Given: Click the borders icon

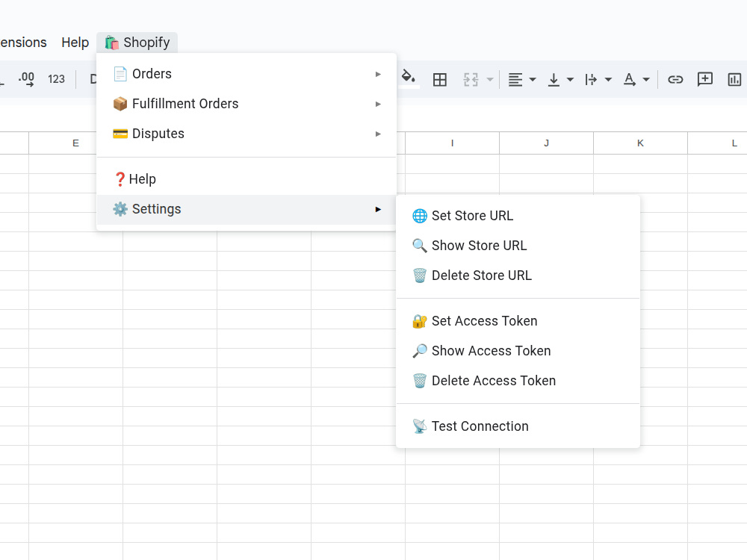Looking at the screenshot, I should [x=440, y=80].
